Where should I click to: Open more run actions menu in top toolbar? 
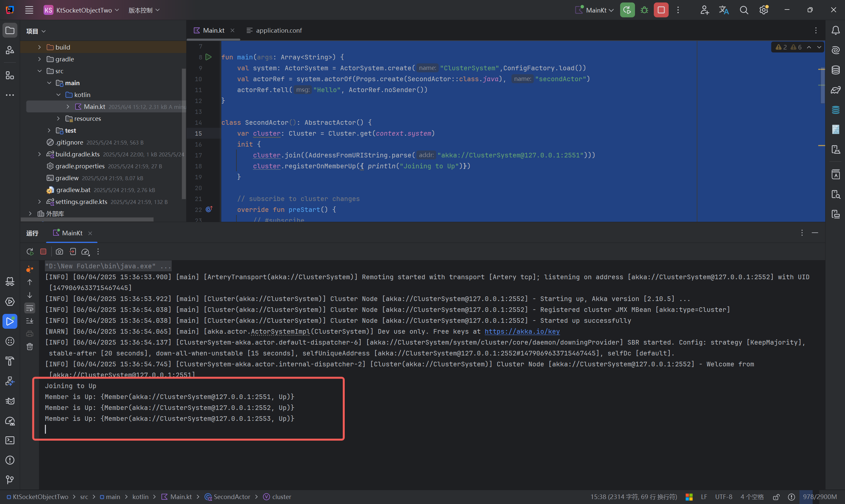click(x=678, y=10)
